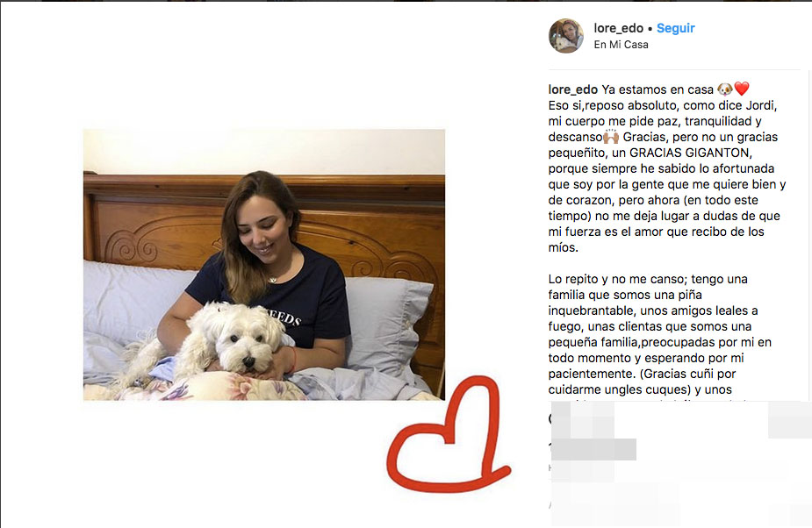Open the En Mi Casa location
The width and height of the screenshot is (812, 528).
coord(621,45)
